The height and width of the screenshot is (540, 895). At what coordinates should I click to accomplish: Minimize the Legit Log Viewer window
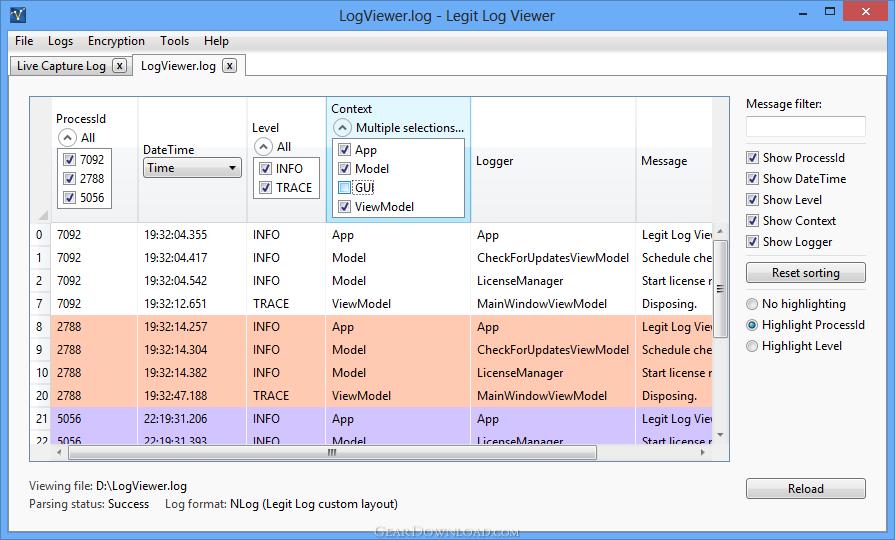(x=803, y=13)
